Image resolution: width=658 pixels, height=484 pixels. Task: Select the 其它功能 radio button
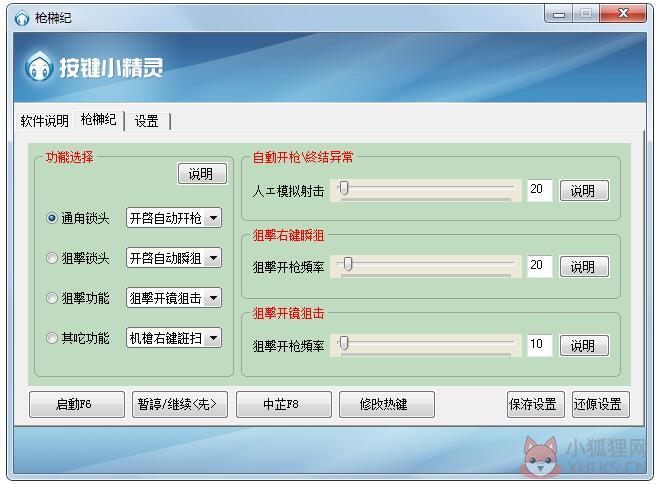point(52,338)
